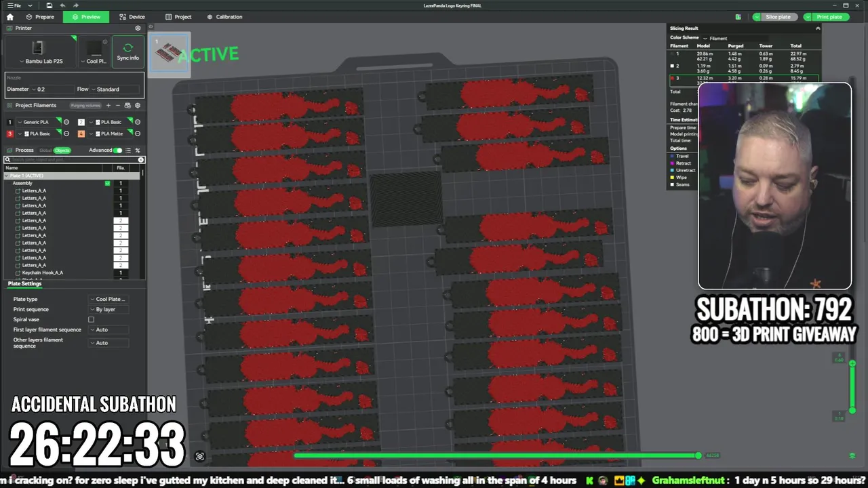Click the Redo arrow icon
This screenshot has width=868, height=488.
click(75, 5)
